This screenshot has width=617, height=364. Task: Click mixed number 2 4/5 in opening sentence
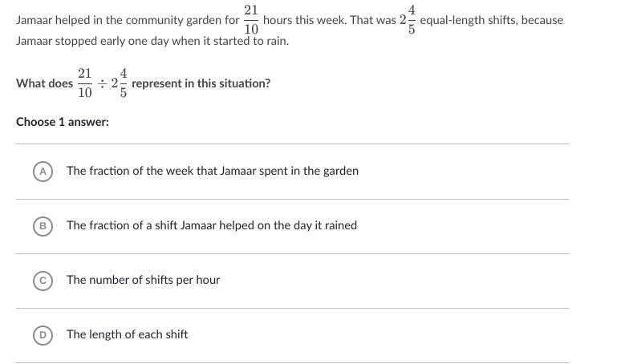pos(408,19)
